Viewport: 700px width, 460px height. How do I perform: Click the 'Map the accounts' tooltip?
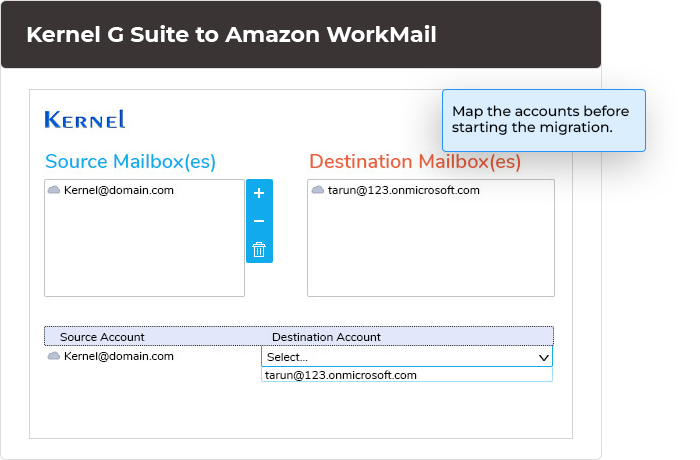(x=544, y=120)
